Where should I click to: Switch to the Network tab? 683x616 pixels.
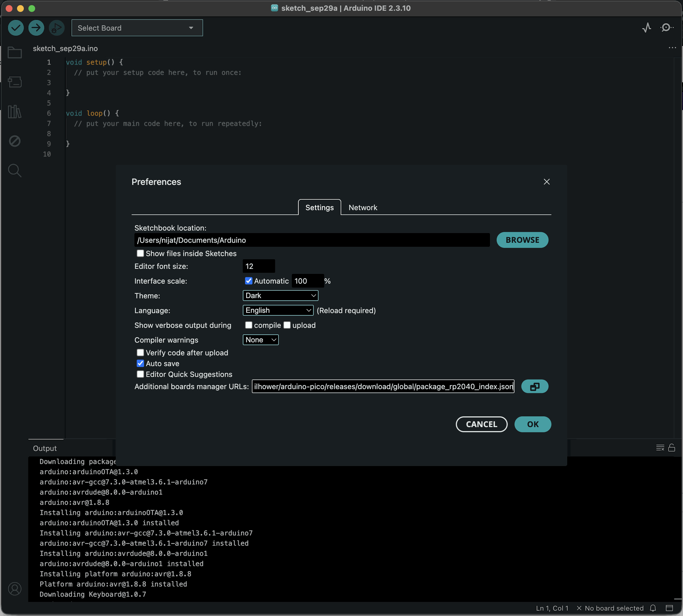(x=363, y=207)
